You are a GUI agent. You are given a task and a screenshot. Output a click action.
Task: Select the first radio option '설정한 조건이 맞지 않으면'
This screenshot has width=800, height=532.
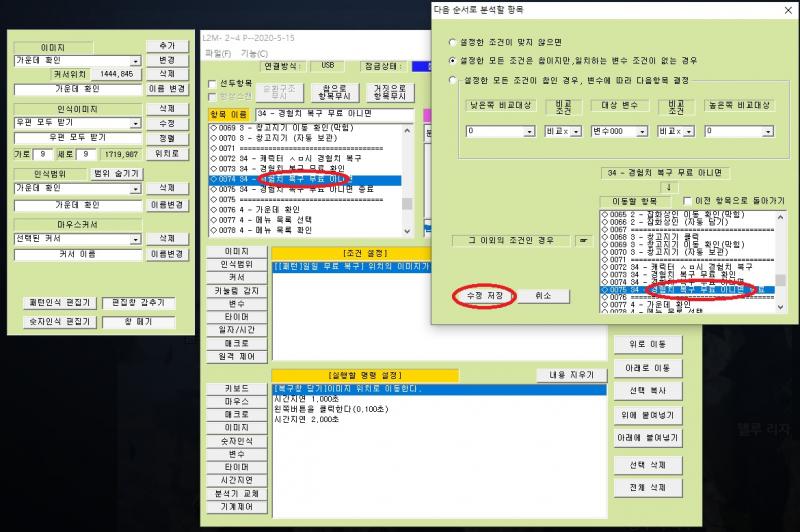click(455, 41)
